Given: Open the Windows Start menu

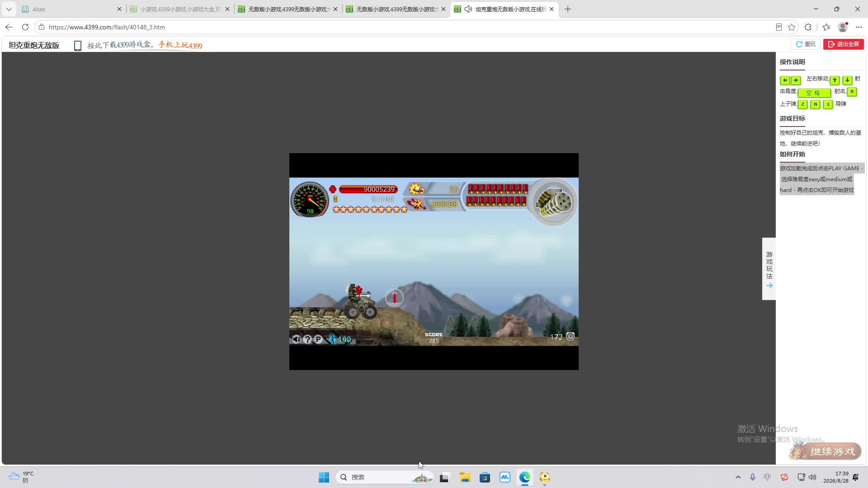Looking at the screenshot, I should tap(324, 477).
